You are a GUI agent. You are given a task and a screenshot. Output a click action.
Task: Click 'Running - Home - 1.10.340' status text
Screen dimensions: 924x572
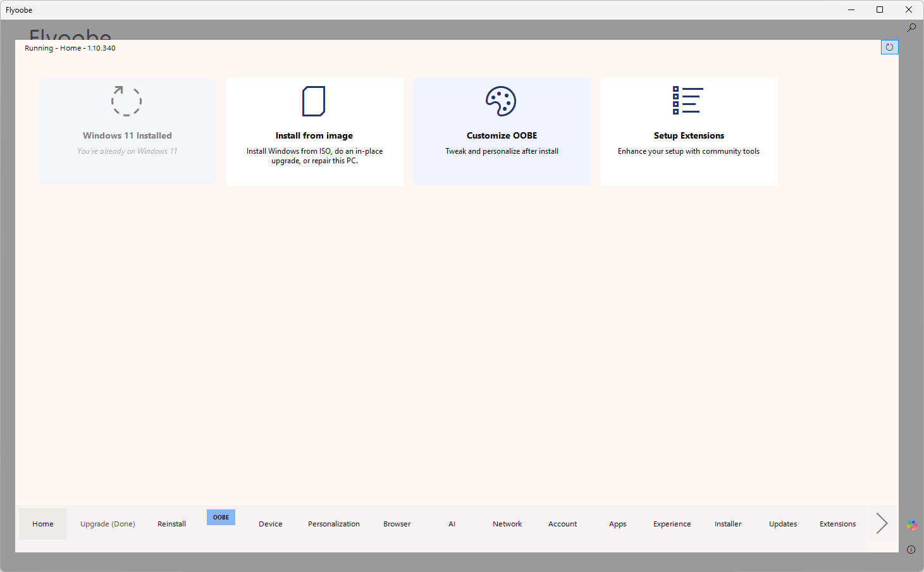(x=70, y=48)
